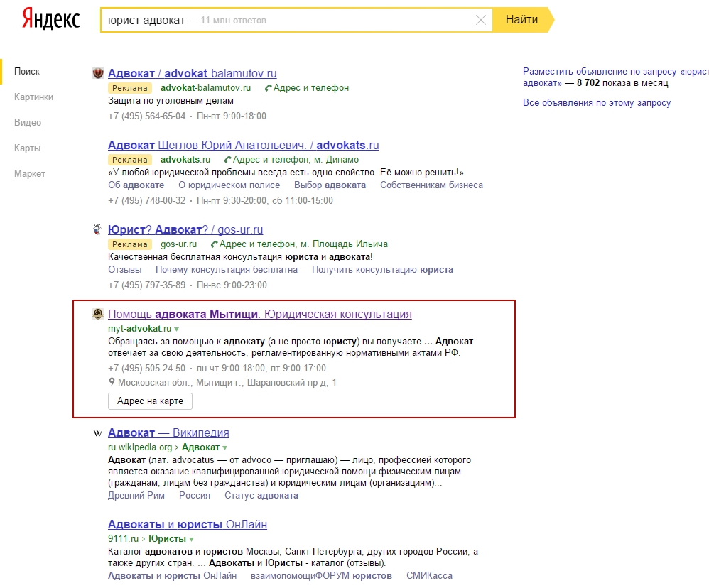The width and height of the screenshot is (709, 588).
Task: Open 'Все объявления по этому запросу'
Action: point(597,102)
